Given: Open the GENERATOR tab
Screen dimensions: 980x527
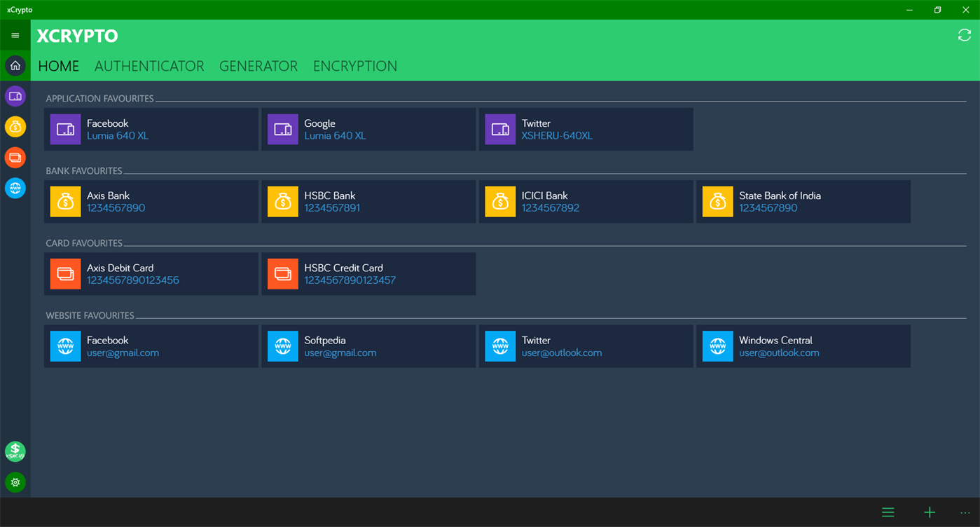Looking at the screenshot, I should click(x=258, y=66).
